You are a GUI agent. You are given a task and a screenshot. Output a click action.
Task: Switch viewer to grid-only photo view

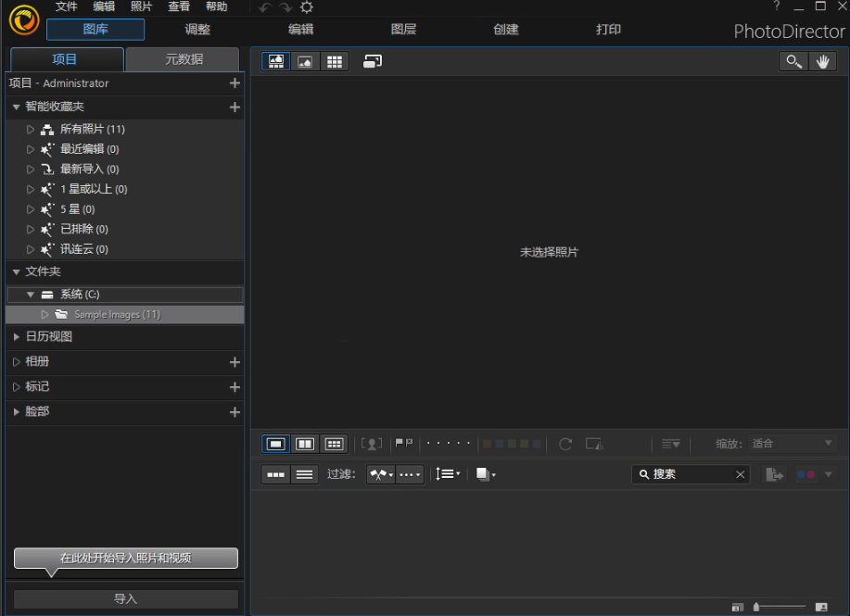coord(335,61)
